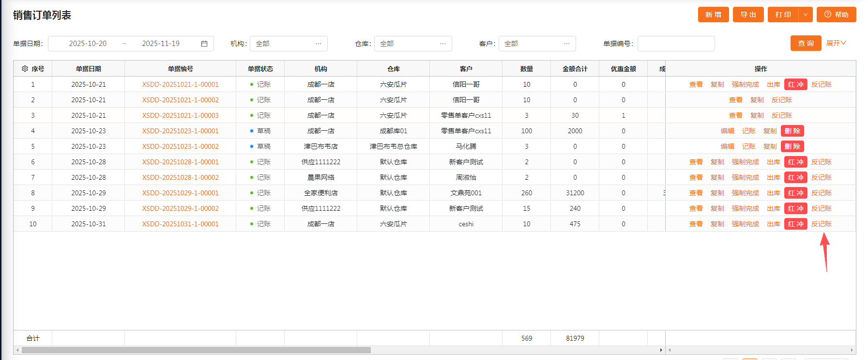Click 反记账 on order XSDD-20251028-1-00001
This screenshot has height=360, width=868.
(822, 162)
